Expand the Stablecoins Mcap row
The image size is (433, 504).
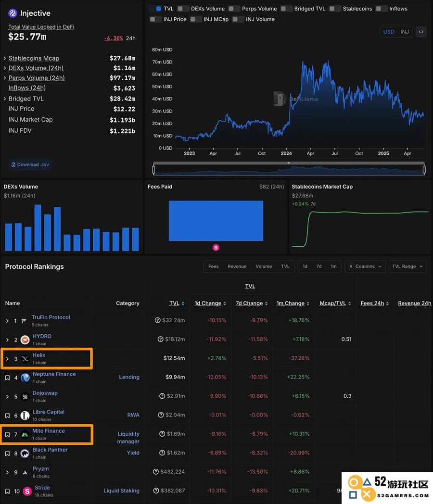pyautogui.click(x=5, y=58)
